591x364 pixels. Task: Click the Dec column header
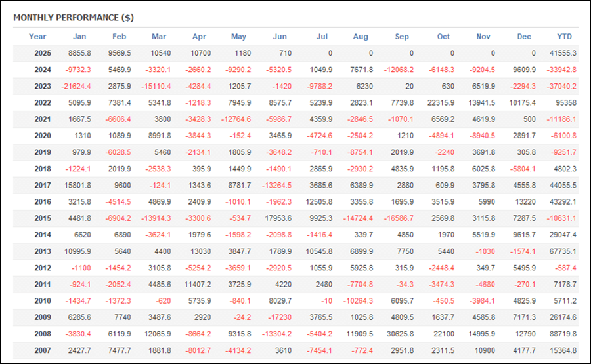524,37
